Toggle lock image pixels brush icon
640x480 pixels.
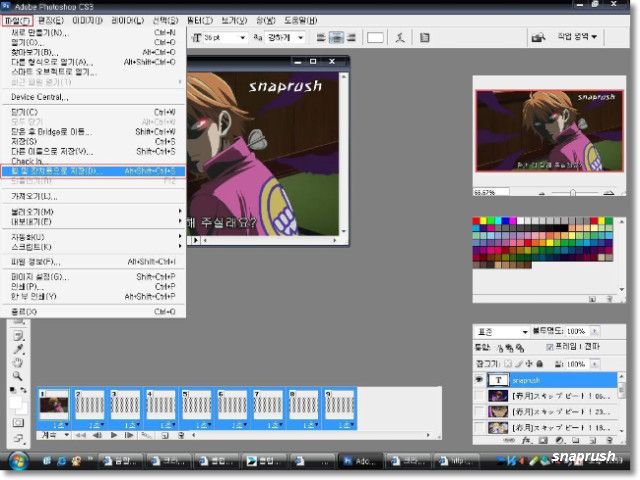(x=518, y=364)
